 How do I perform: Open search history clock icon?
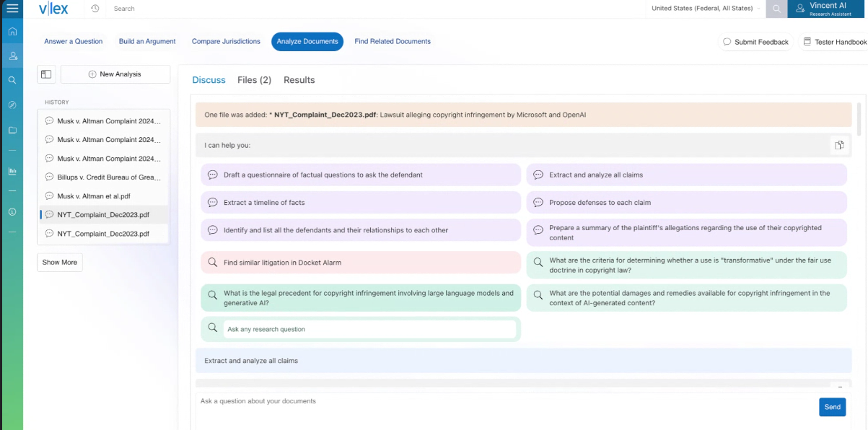point(95,9)
